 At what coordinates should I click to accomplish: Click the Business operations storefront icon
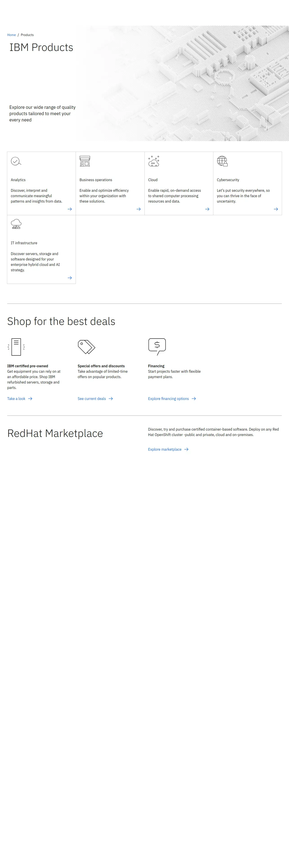click(x=85, y=161)
